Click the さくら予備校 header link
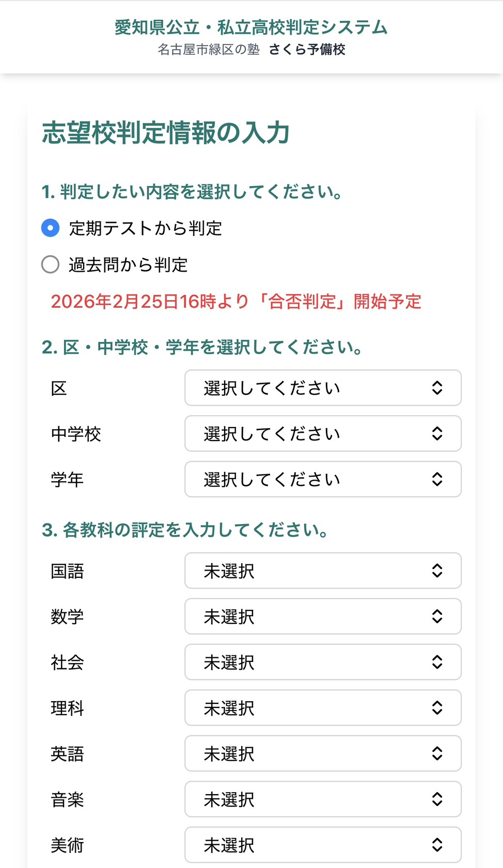This screenshot has width=503, height=868. [307, 50]
